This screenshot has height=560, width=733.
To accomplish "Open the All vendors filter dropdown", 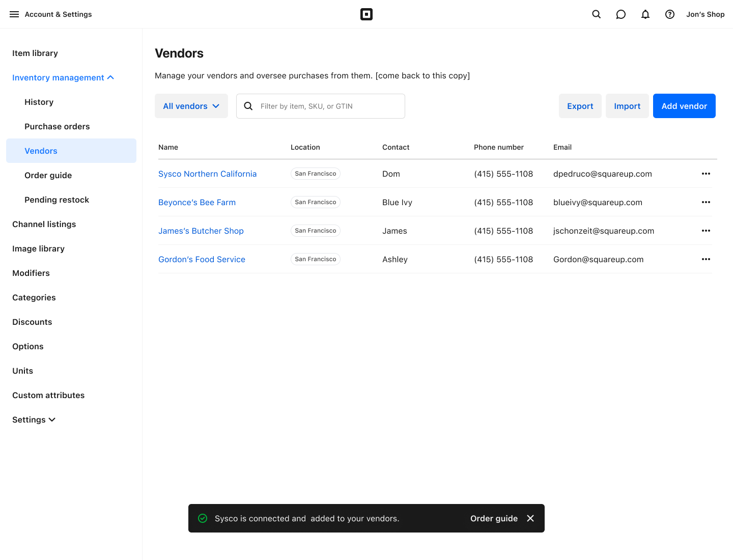I will (x=191, y=106).
